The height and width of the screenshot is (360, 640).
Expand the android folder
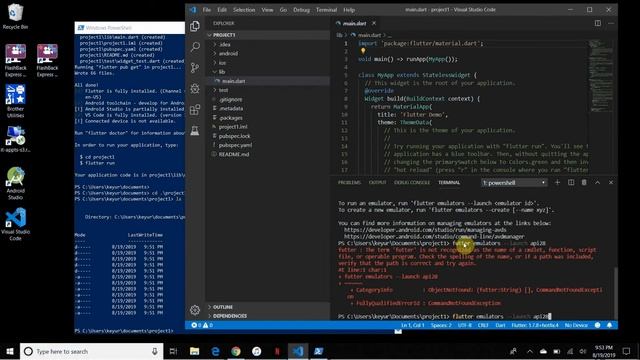tap(268, 53)
